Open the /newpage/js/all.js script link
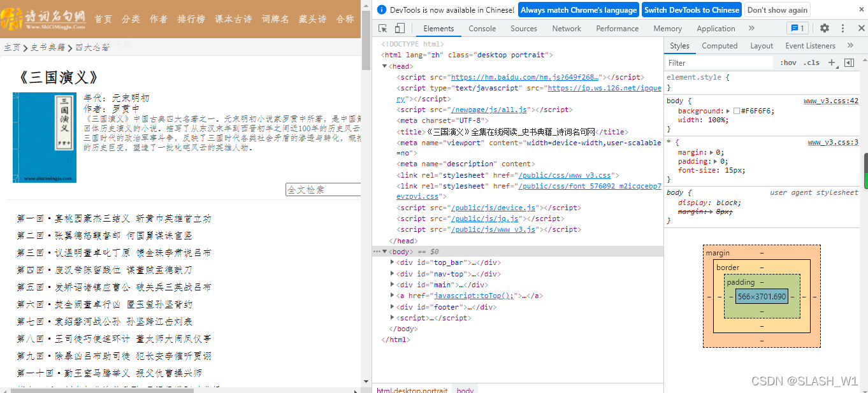 point(489,110)
